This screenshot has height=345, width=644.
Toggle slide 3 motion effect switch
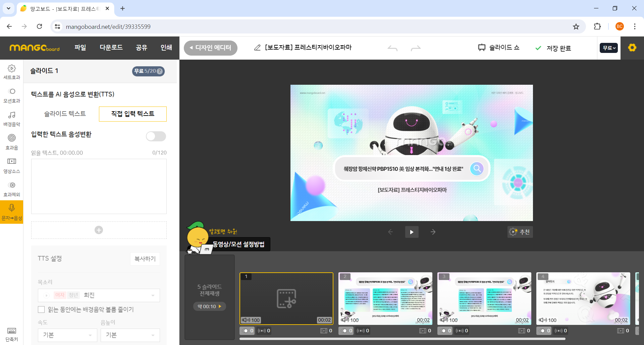tap(445, 331)
